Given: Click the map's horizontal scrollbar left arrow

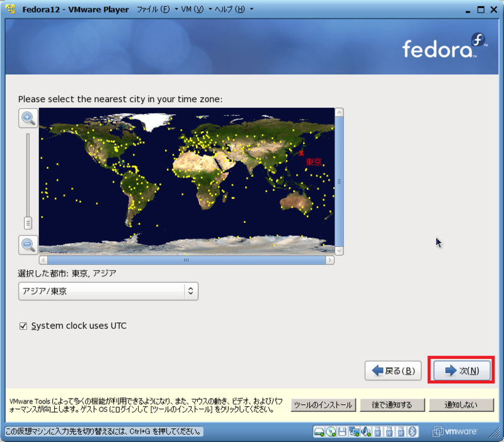Looking at the screenshot, I should point(43,260).
